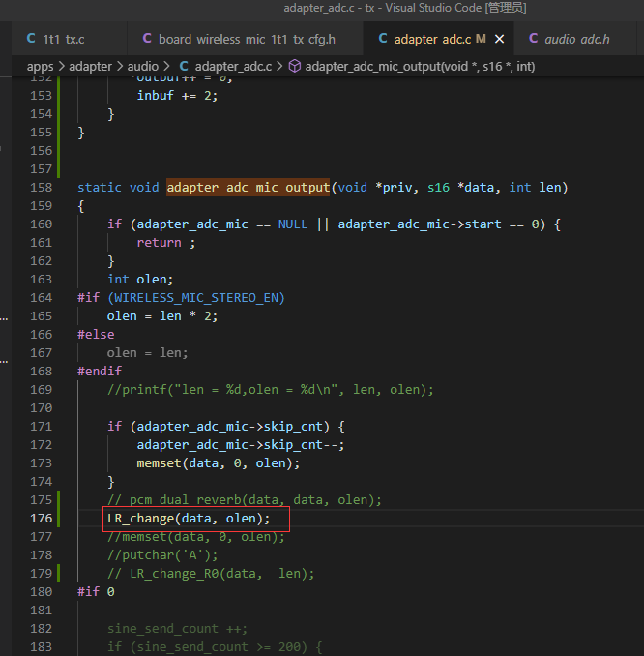Click 'inbuf += 2;' on line 153
The height and width of the screenshot is (656, 644).
[177, 96]
